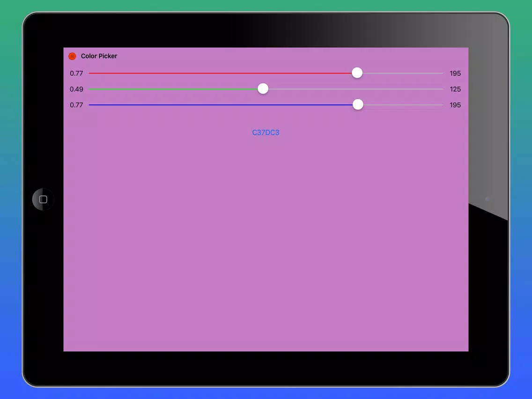532x399 pixels.
Task: Click the red decimal value 0.77
Action: pos(76,73)
